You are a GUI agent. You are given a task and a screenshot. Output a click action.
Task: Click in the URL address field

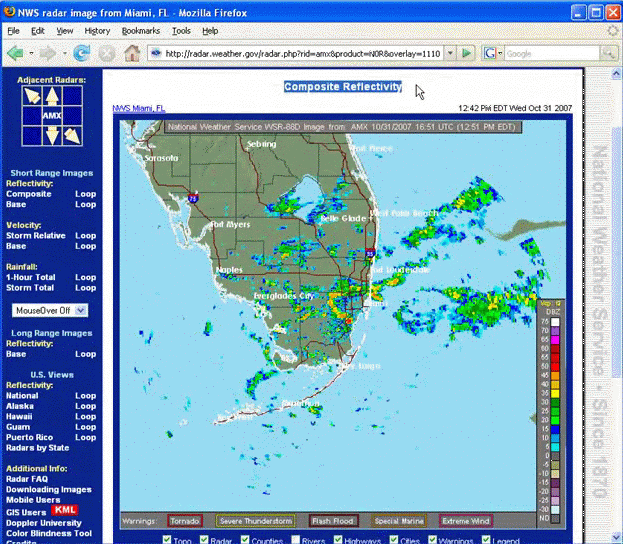point(302,53)
